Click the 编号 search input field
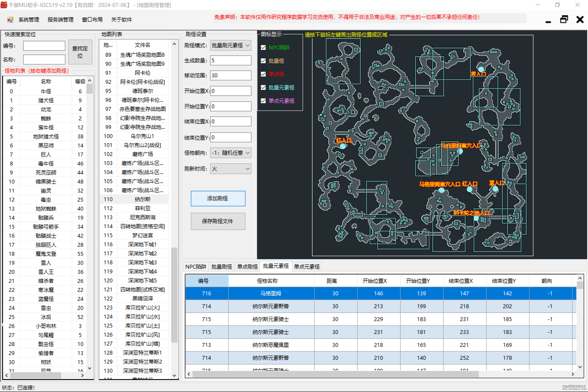This screenshot has width=588, height=392. 44,46
